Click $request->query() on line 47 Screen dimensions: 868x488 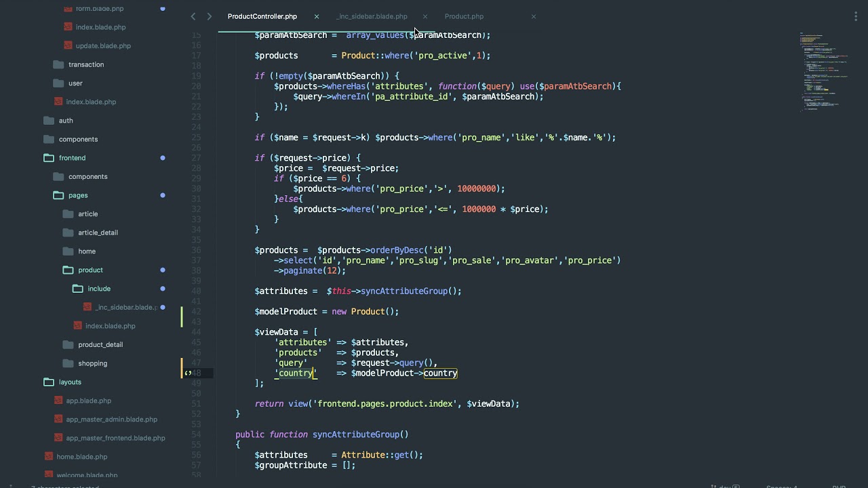[392, 363]
